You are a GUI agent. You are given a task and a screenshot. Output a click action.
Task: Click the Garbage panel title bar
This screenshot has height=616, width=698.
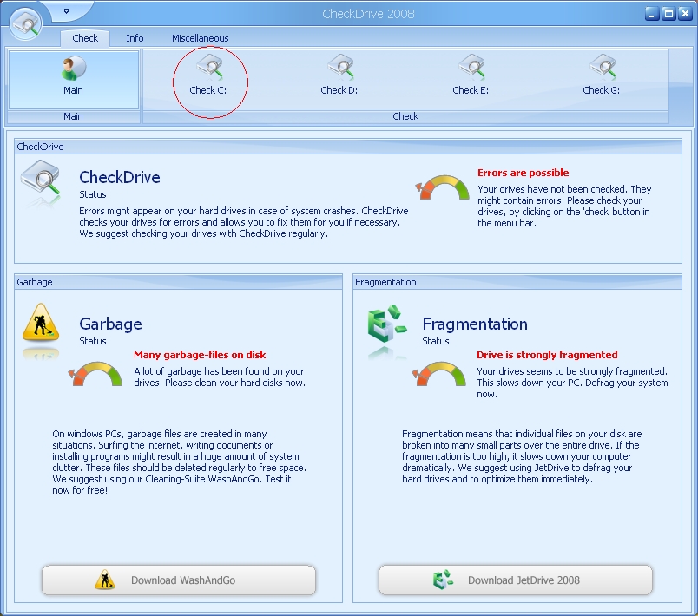coord(179,282)
